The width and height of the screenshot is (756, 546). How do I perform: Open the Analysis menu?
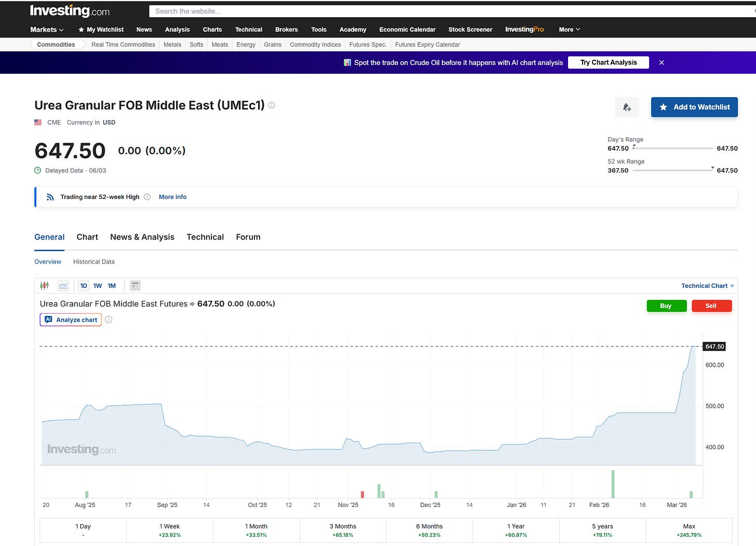click(178, 30)
